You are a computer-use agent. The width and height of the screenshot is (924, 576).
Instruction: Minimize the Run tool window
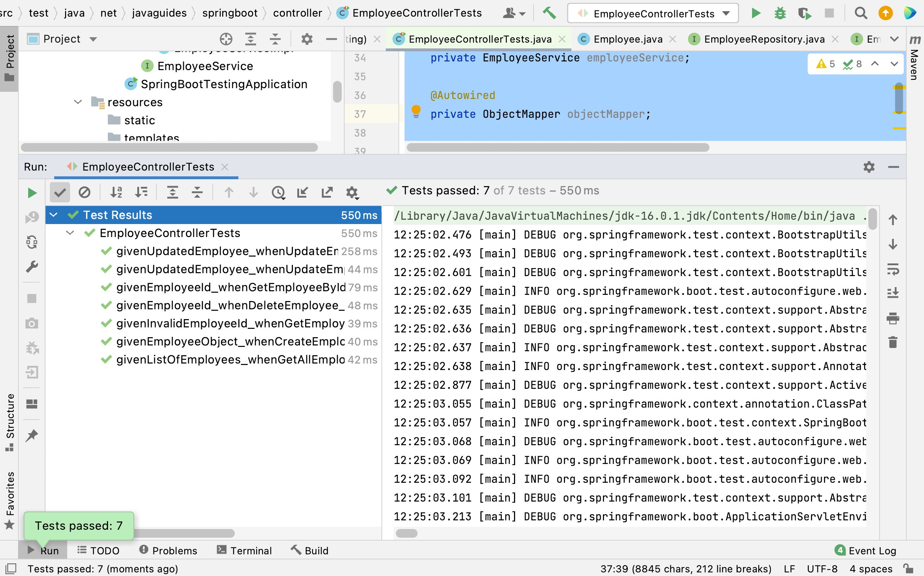tap(894, 167)
